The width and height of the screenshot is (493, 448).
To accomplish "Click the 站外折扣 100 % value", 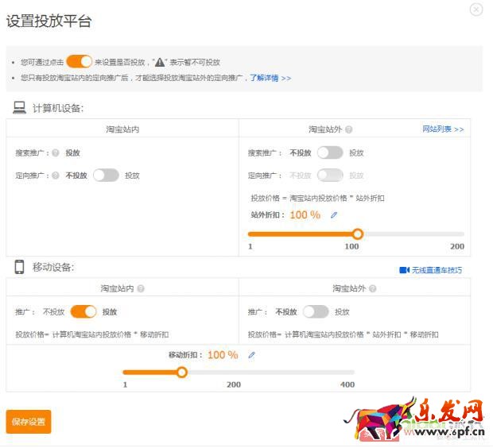I will [305, 215].
